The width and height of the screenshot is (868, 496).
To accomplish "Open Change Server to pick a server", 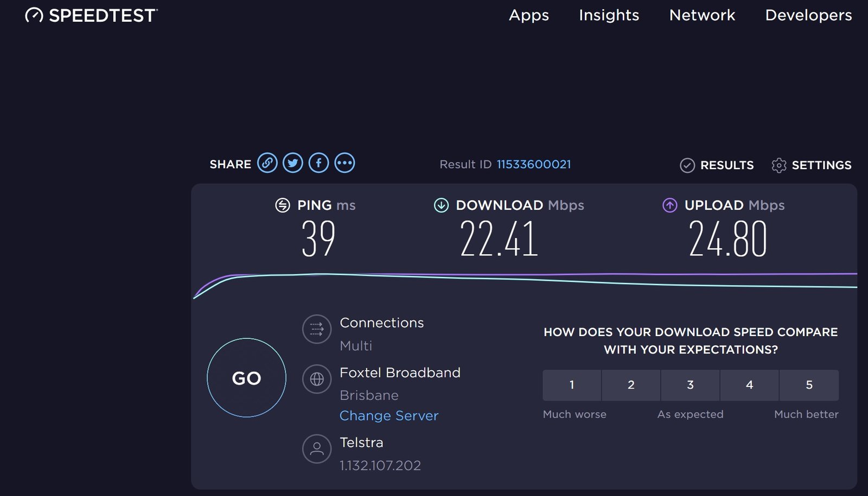I will 388,415.
